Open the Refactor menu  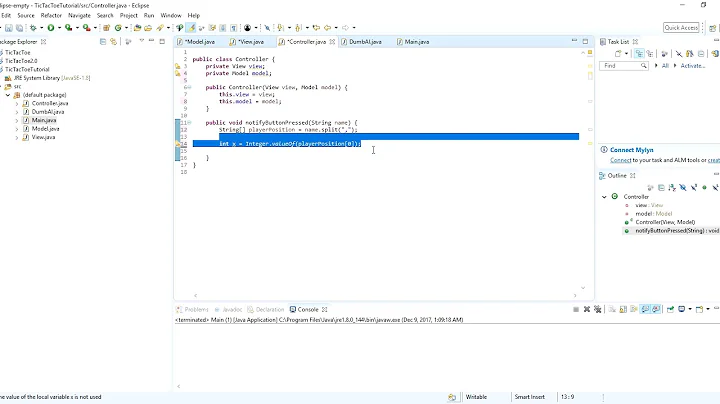51,15
